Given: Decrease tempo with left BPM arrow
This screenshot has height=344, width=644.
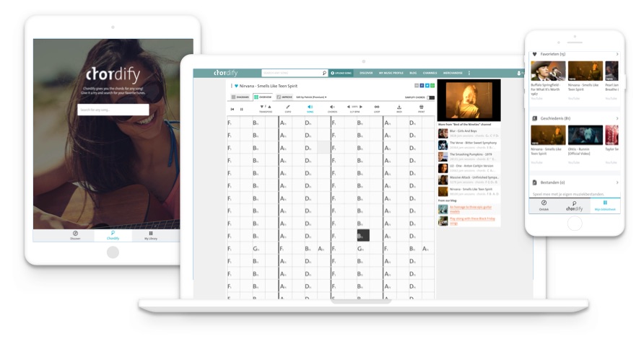Looking at the screenshot, I should (x=348, y=107).
